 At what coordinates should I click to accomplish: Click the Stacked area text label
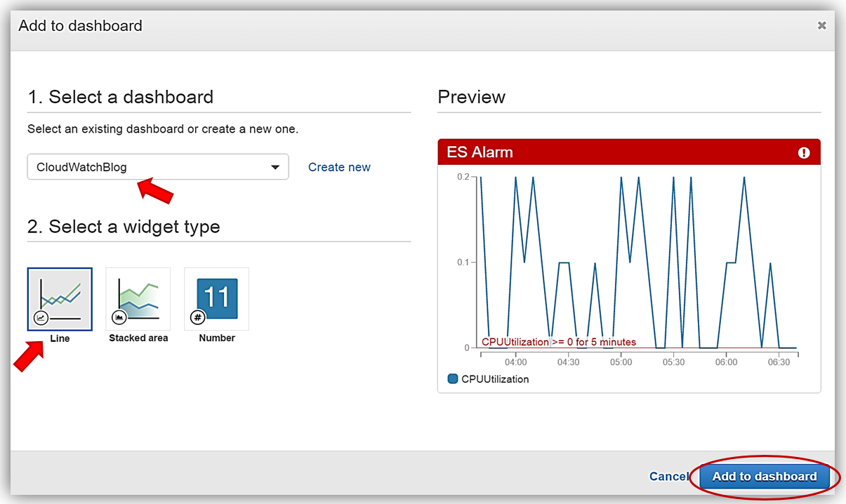[x=138, y=338]
